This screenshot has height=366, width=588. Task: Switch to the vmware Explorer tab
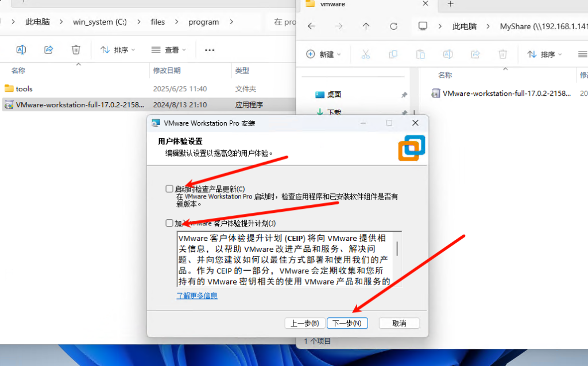click(x=367, y=4)
